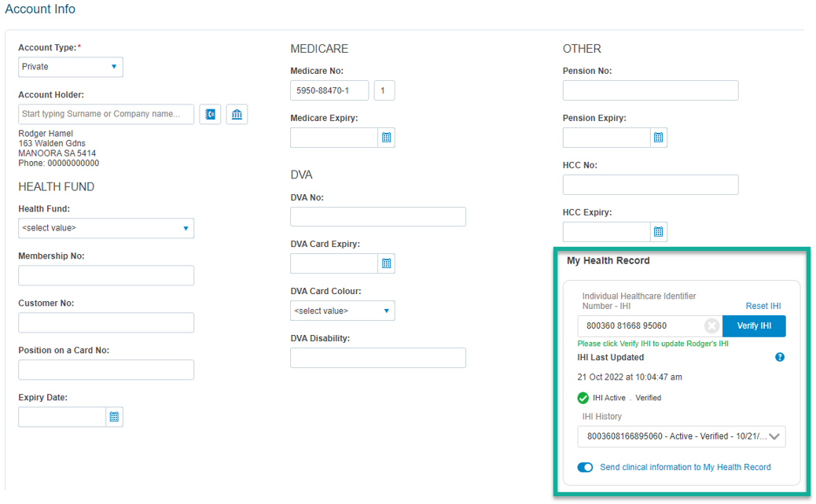The image size is (816, 504).
Task: Click the 21 Oct 2022 at 10:04:47 am timestamp
Action: pos(630,377)
